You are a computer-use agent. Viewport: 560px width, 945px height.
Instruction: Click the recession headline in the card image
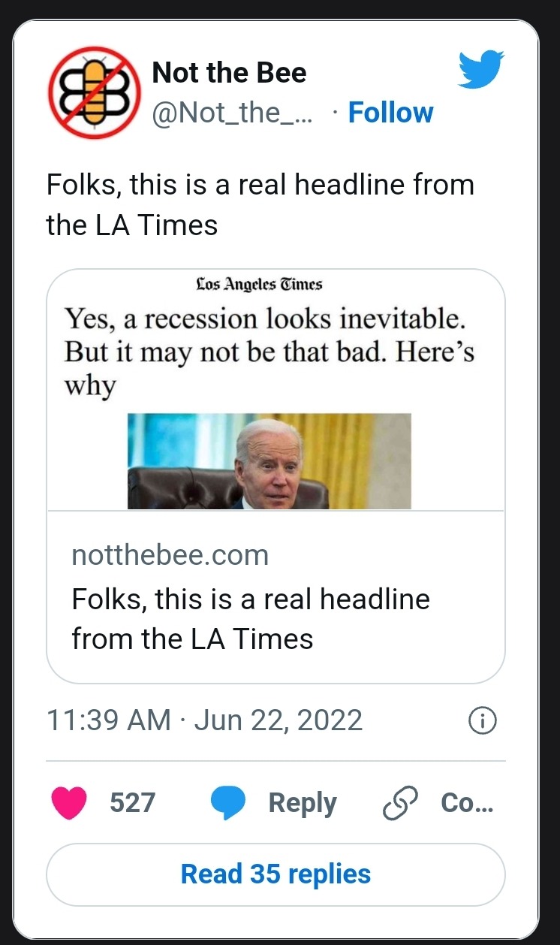(269, 352)
